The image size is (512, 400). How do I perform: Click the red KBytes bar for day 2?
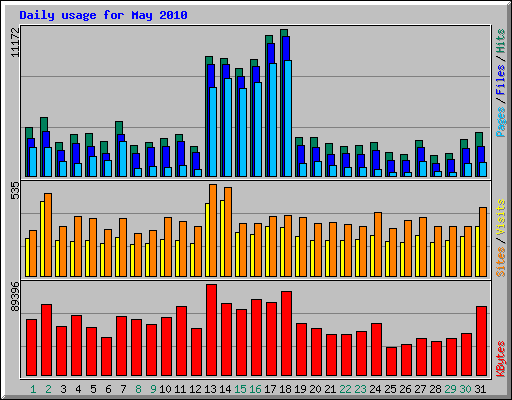(46, 340)
